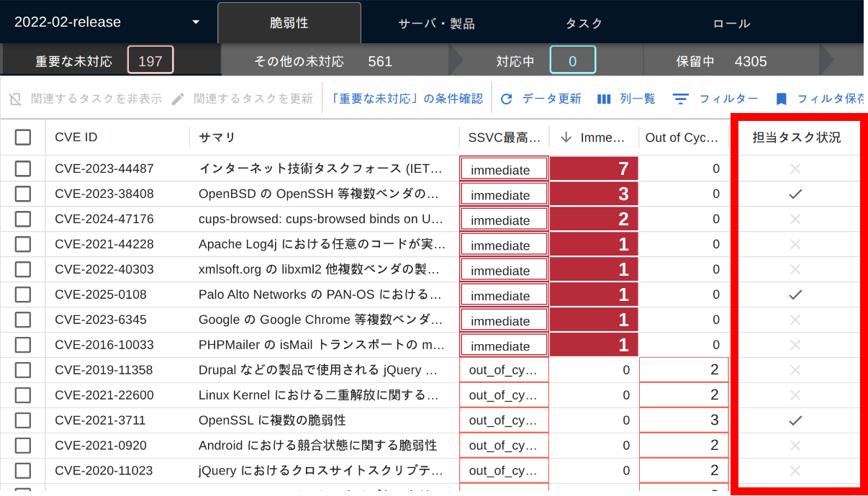Click the X status for CVE-2023-6345

point(795,320)
